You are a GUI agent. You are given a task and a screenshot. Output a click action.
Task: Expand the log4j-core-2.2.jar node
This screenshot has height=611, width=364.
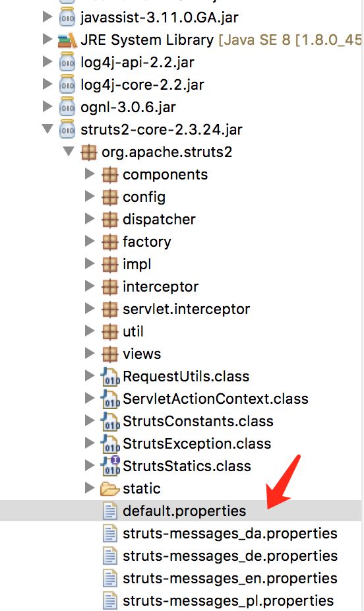point(47,84)
